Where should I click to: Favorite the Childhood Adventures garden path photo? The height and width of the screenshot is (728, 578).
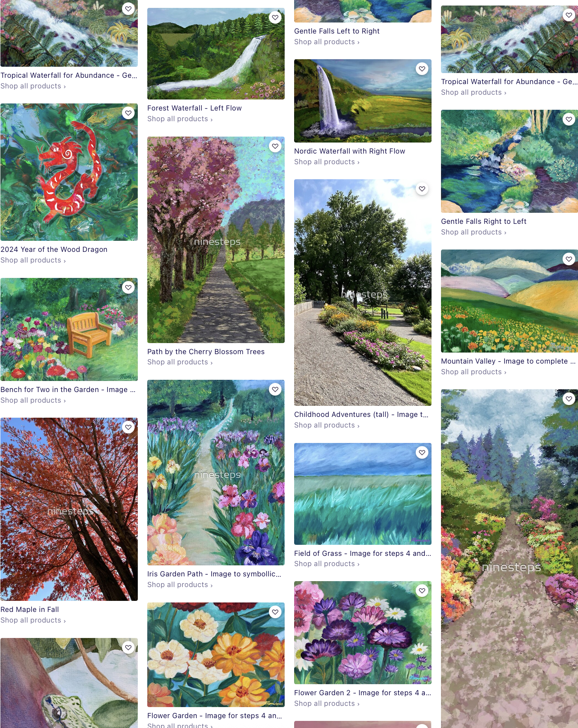tap(422, 189)
